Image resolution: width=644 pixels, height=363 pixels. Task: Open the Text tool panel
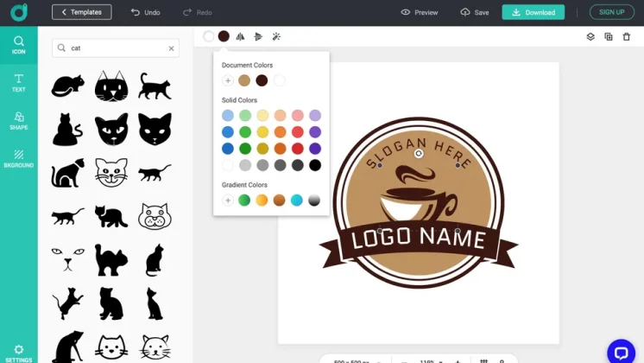point(18,83)
